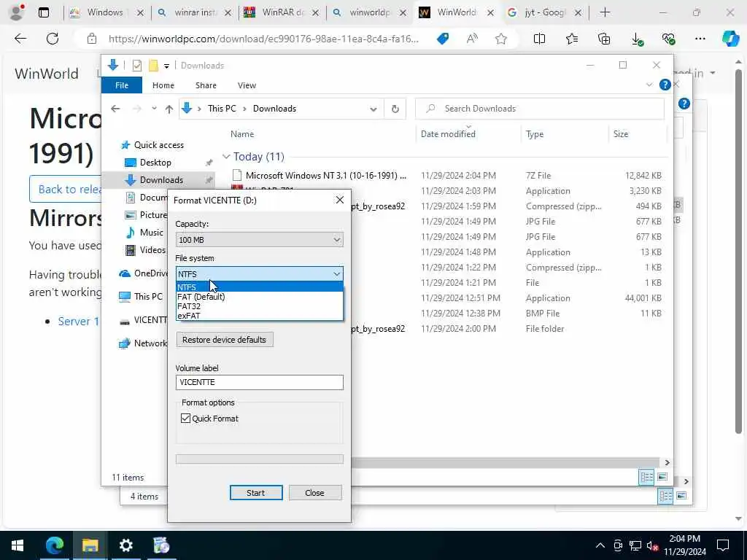Select NTFS in file system list
This screenshot has width=747, height=560.
click(259, 287)
